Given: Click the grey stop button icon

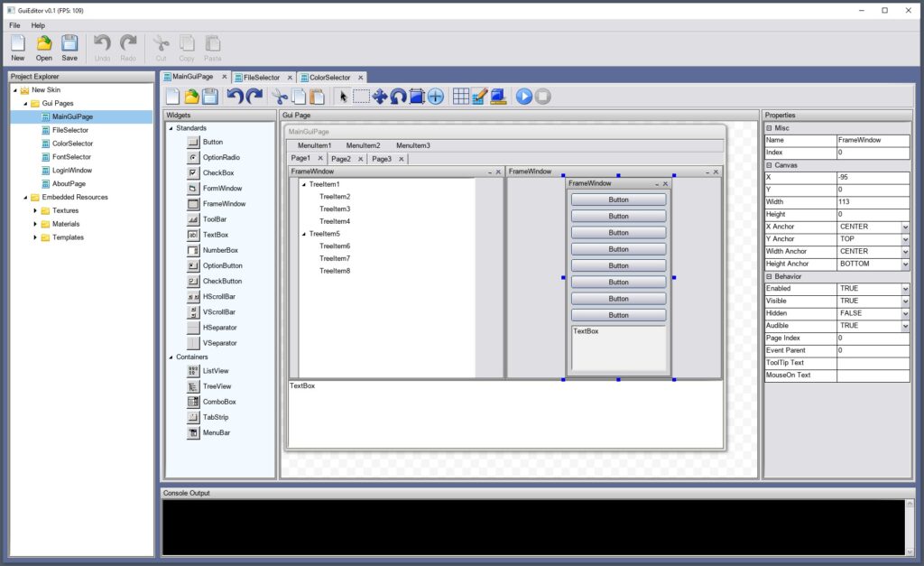Looking at the screenshot, I should (542, 96).
